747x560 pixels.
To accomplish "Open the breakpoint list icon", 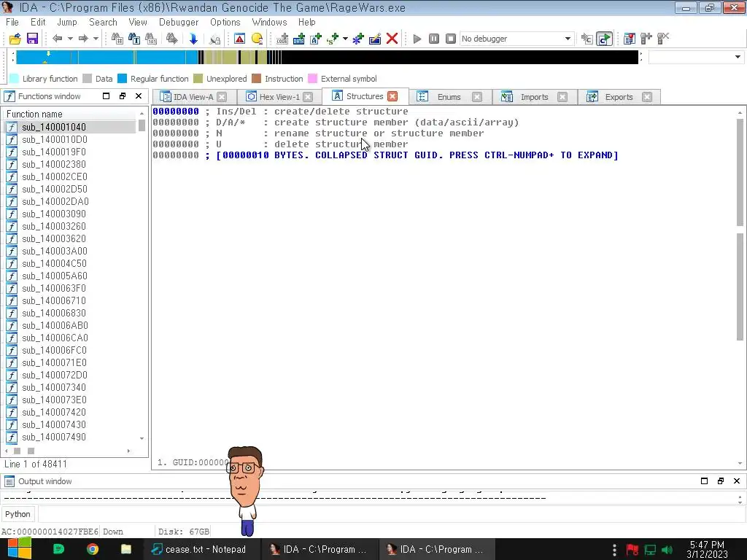I will click(630, 39).
